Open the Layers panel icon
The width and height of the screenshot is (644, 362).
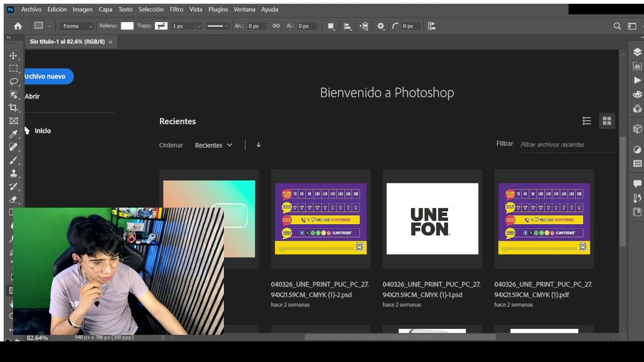pyautogui.click(x=637, y=52)
